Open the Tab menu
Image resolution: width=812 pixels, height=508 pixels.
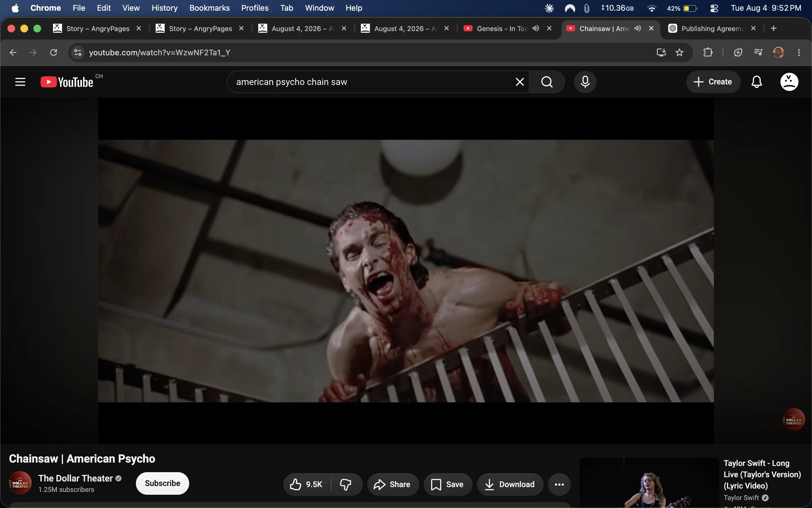pos(286,8)
